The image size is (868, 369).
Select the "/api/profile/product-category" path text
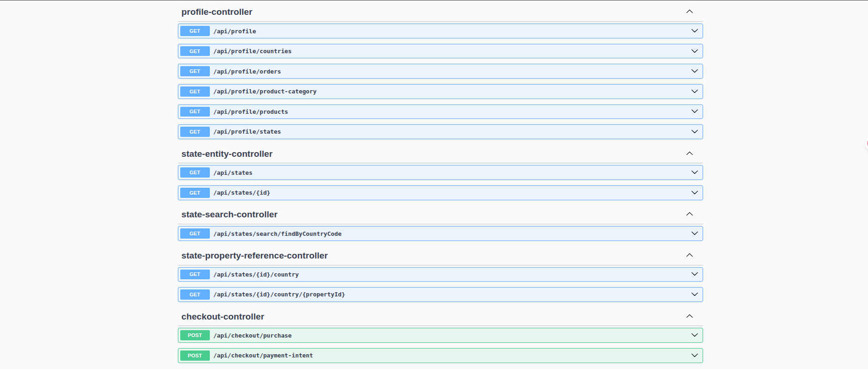point(265,92)
